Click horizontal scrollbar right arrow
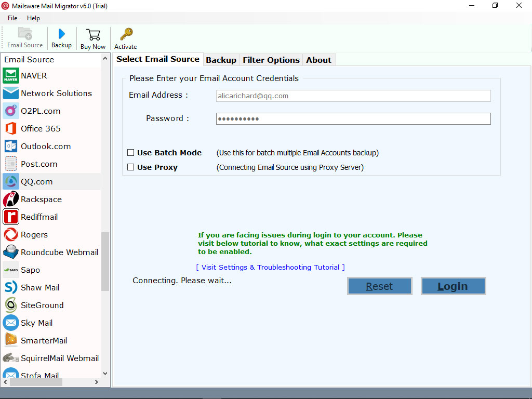The height and width of the screenshot is (399, 532). (x=96, y=382)
